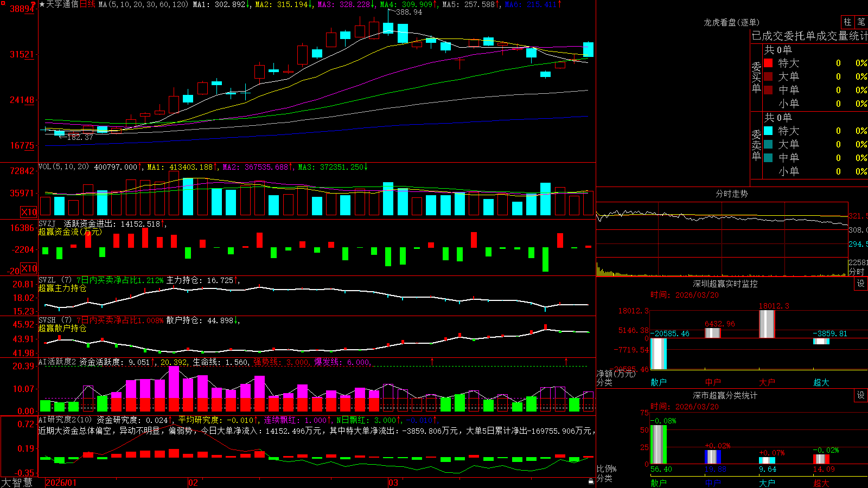Click the AI活跃度2 indicator label
The height and width of the screenshot is (488, 868).
(58, 362)
